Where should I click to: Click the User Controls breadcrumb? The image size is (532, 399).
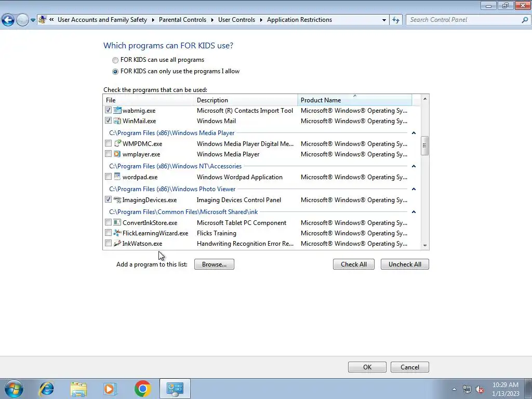[x=236, y=20]
